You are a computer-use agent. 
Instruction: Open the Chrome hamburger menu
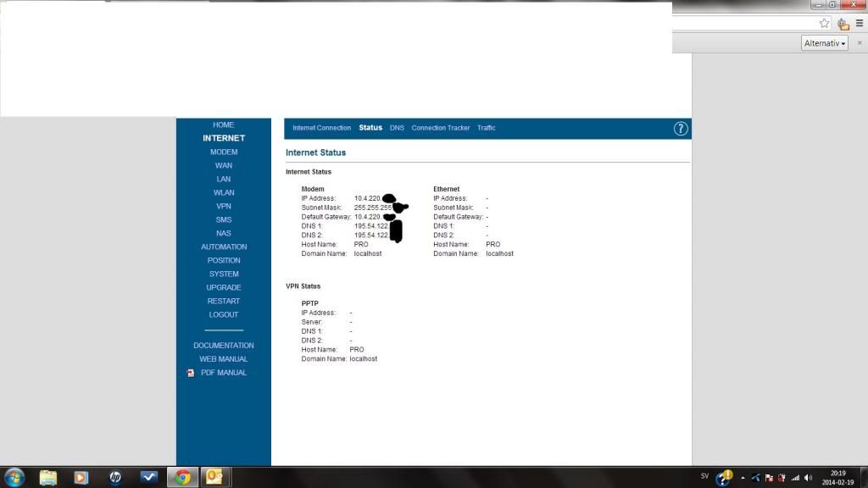pos(859,24)
